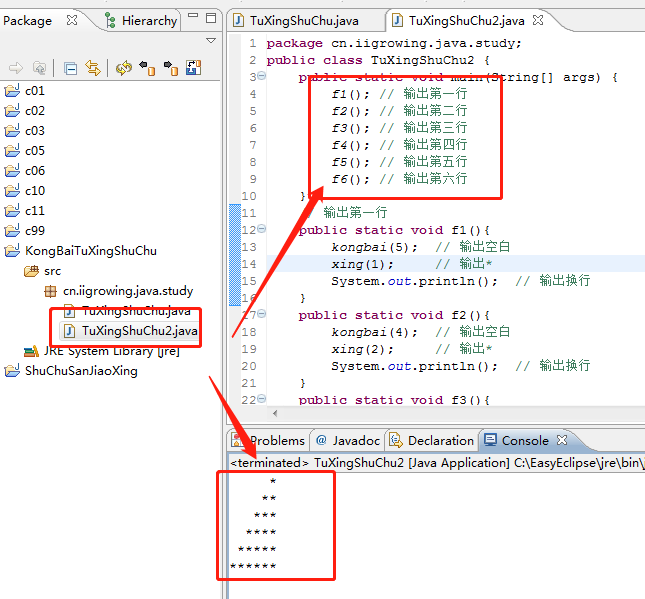Click the right-arrow change navigation icon
Viewport: 645px width, 599px height.
[x=171, y=68]
